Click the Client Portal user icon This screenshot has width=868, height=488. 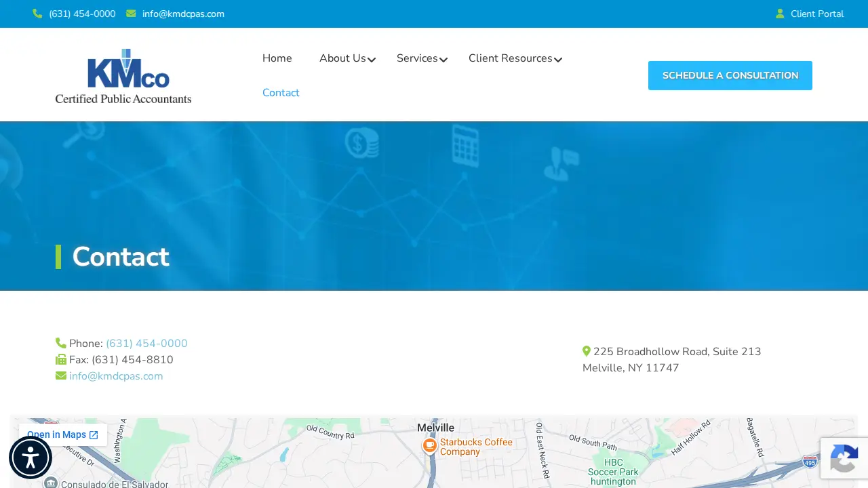[780, 14]
